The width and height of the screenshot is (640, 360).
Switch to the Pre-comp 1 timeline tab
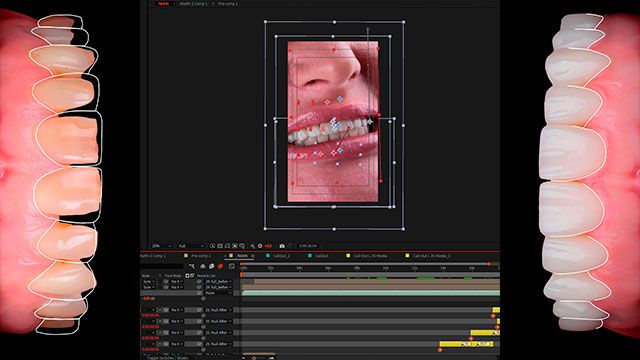[201, 256]
